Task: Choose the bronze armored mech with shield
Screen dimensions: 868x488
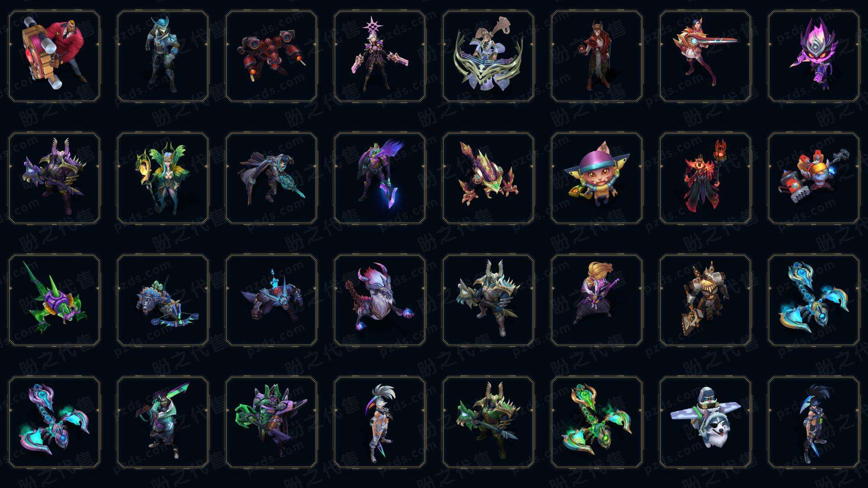Action: pos(705,300)
